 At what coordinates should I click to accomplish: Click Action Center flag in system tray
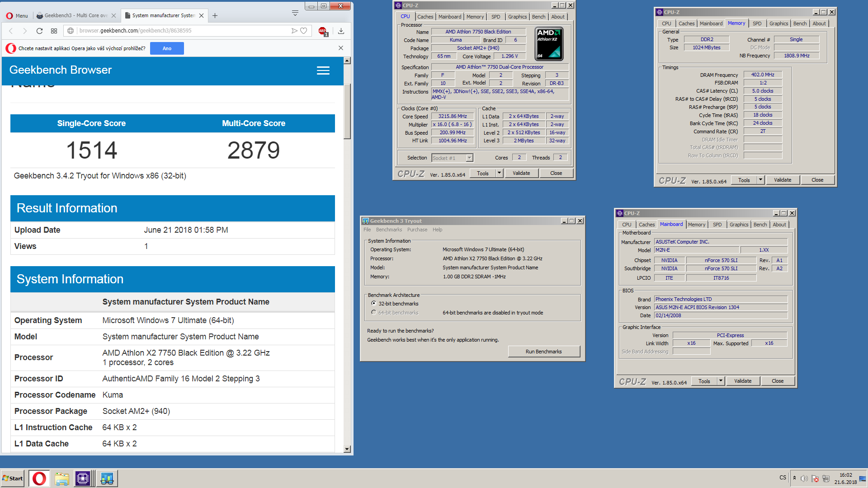pyautogui.click(x=815, y=479)
